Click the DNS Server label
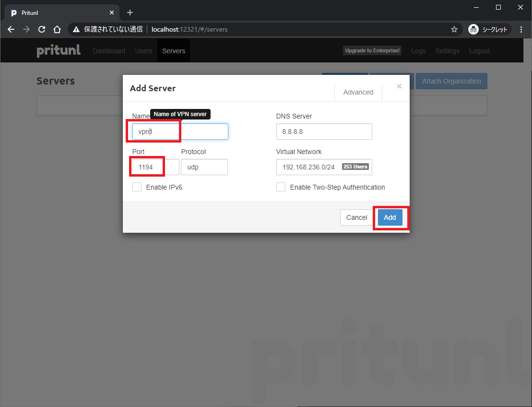The width and height of the screenshot is (532, 407). 294,116
